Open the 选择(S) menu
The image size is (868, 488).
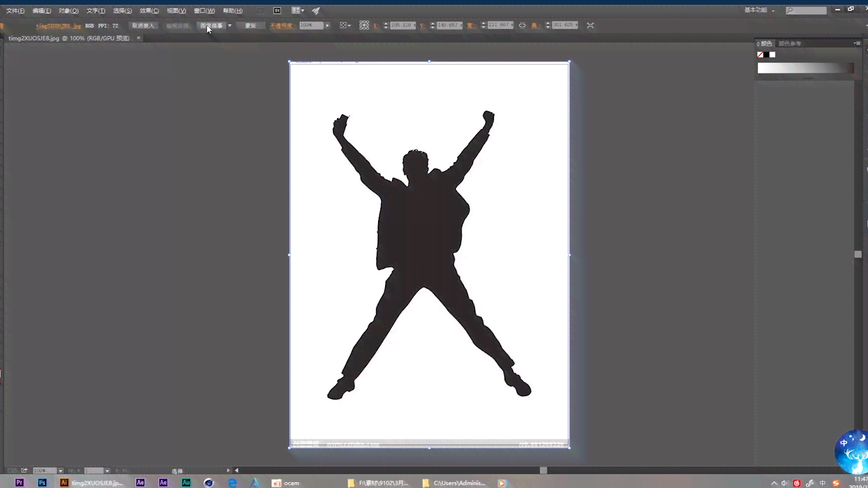click(122, 10)
